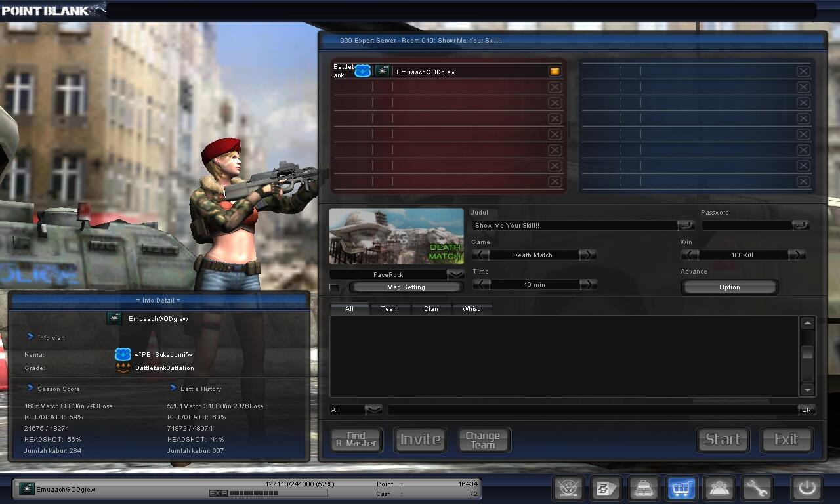Close the third blue team slot

pyautogui.click(x=803, y=103)
